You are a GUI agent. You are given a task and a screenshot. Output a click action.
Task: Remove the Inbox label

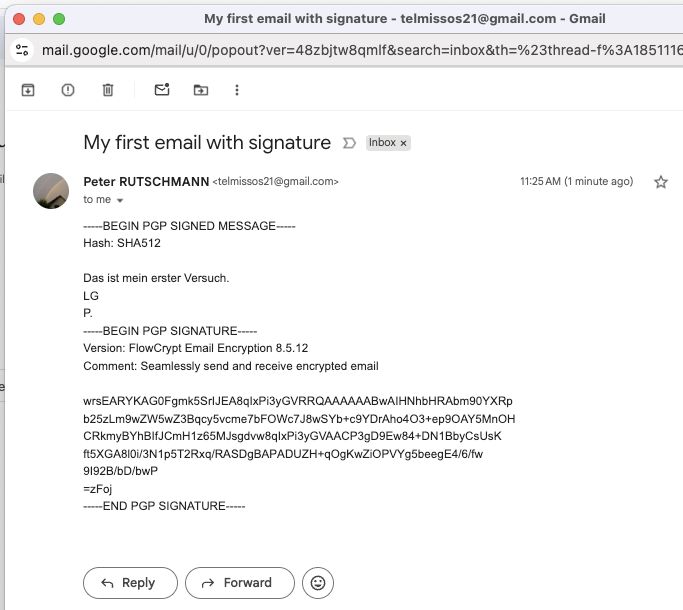tap(404, 143)
